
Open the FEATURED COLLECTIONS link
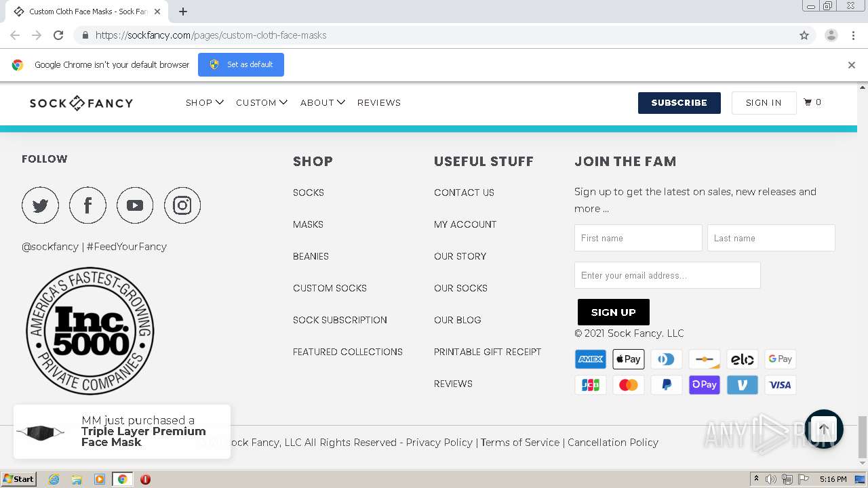coord(348,352)
